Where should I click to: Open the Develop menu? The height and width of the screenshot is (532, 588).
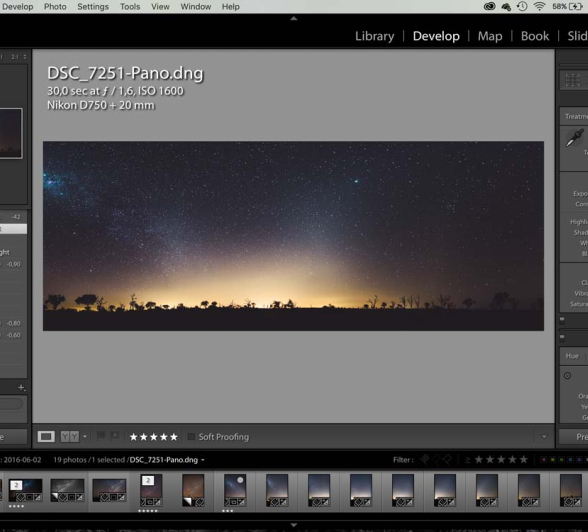click(17, 6)
